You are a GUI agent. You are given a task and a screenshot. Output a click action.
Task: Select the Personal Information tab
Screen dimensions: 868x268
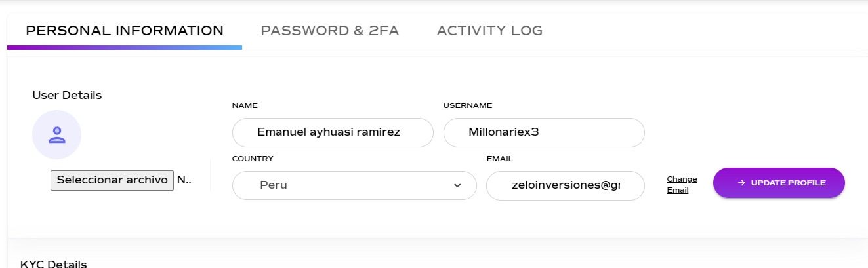click(125, 30)
